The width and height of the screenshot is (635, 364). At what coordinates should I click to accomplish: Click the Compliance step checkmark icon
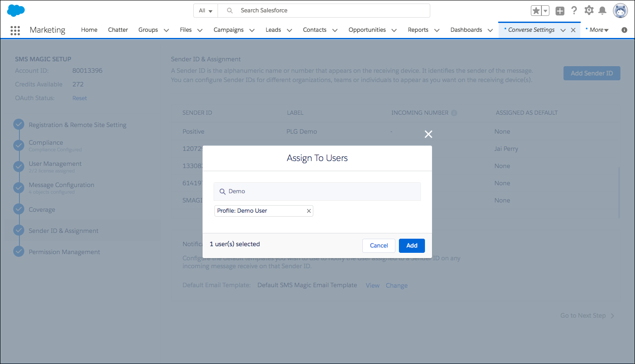tap(19, 146)
